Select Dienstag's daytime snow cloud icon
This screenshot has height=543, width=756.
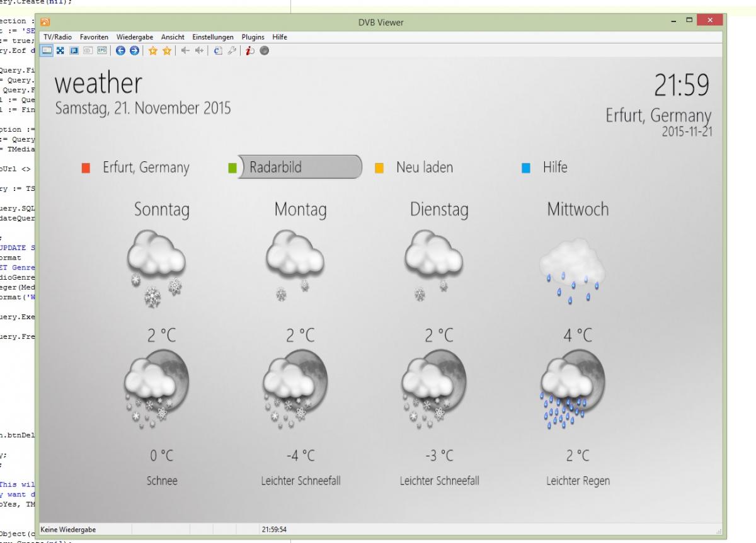pos(433,265)
